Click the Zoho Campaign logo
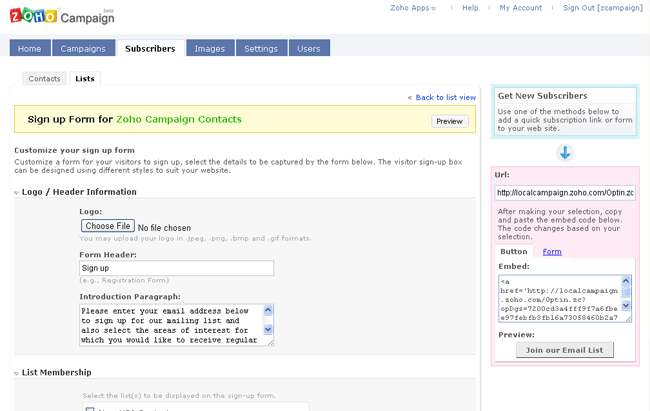 (x=62, y=16)
